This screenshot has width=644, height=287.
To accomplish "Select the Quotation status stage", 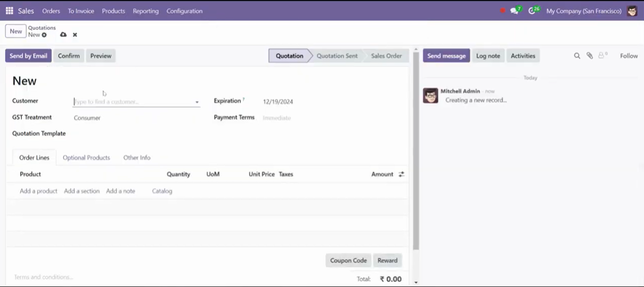I will pos(290,56).
